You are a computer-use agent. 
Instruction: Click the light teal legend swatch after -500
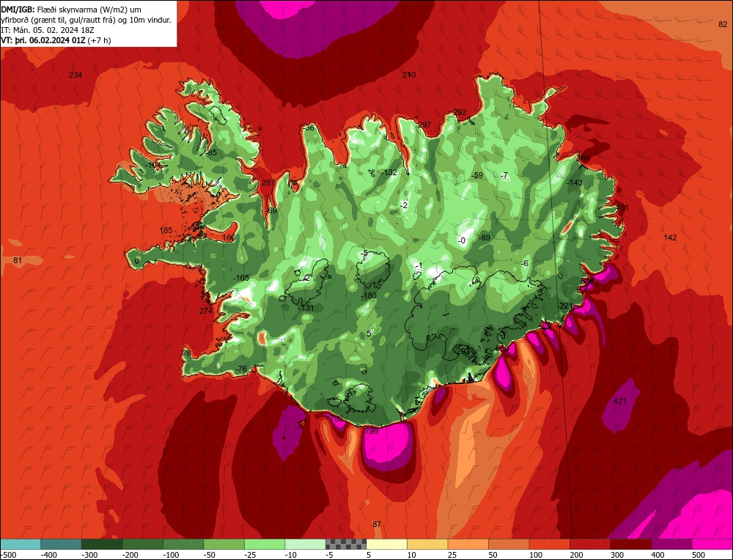pos(21,544)
